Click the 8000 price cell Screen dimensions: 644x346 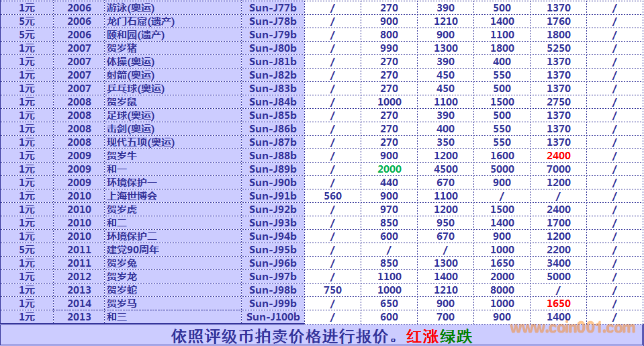[x=502, y=290]
